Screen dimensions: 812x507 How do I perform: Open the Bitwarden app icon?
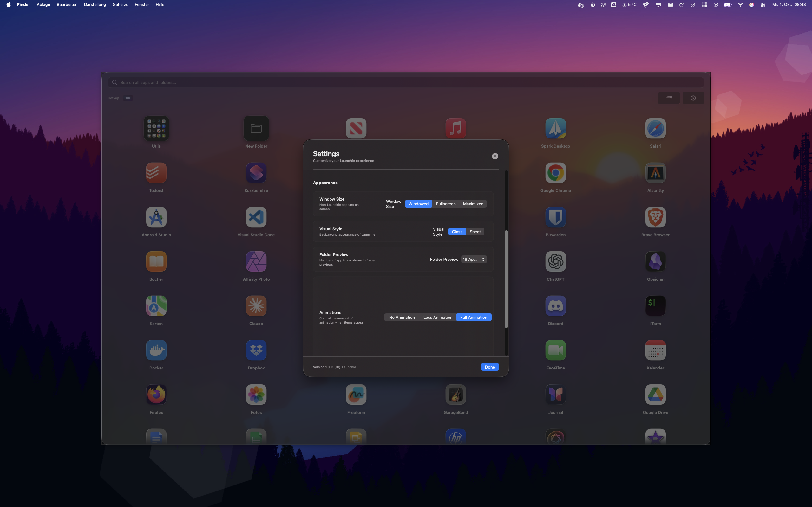pos(555,217)
